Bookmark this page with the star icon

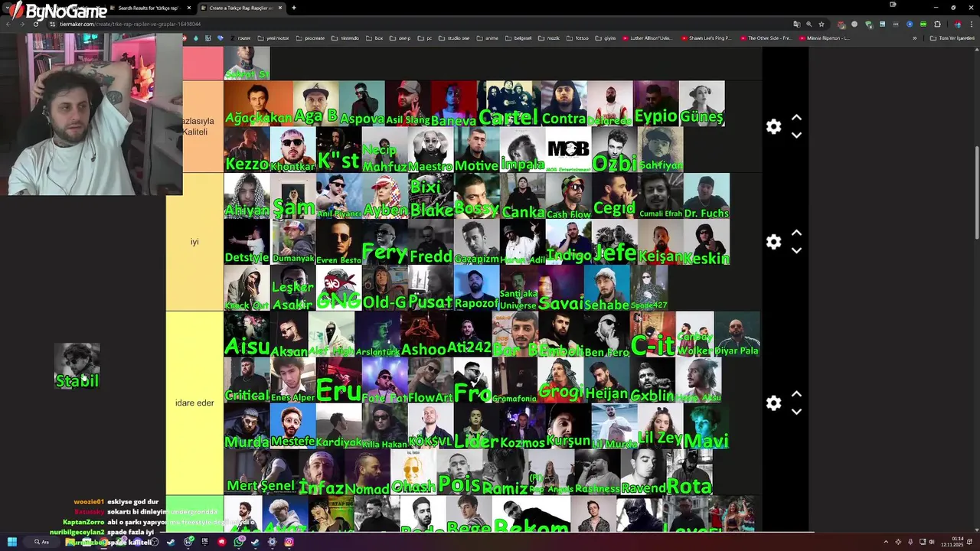[822, 24]
